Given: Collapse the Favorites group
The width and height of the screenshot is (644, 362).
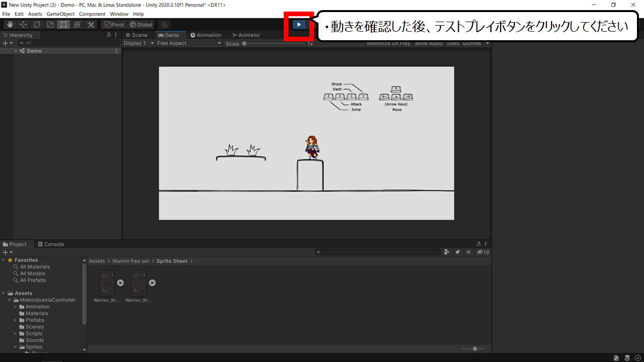Looking at the screenshot, I should pyautogui.click(x=4, y=260).
